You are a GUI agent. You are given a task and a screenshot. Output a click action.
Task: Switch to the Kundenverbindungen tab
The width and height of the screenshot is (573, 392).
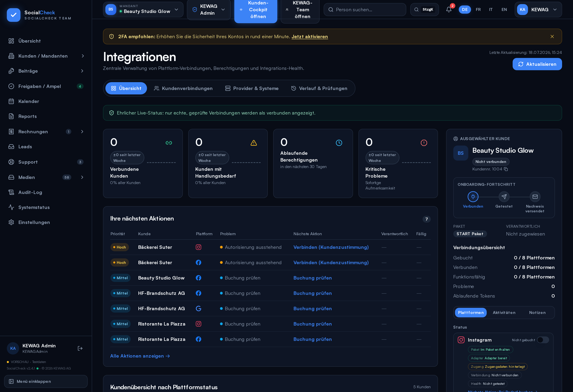[x=183, y=88]
